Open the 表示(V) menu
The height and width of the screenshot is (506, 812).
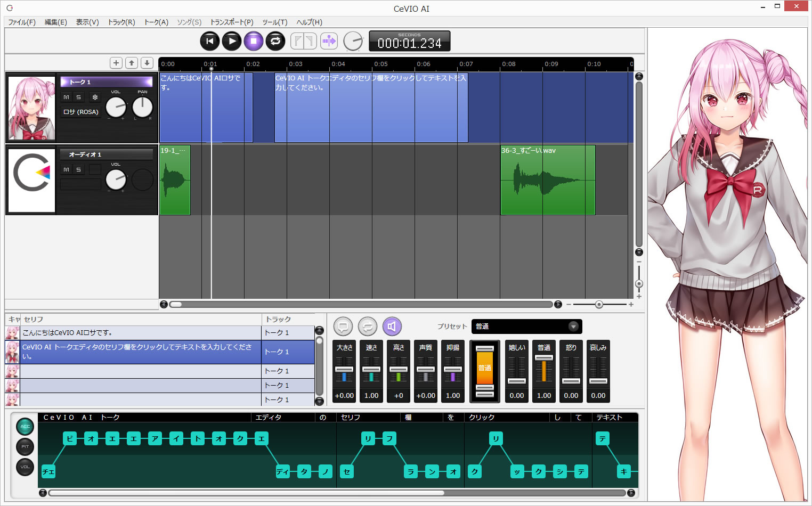[87, 22]
